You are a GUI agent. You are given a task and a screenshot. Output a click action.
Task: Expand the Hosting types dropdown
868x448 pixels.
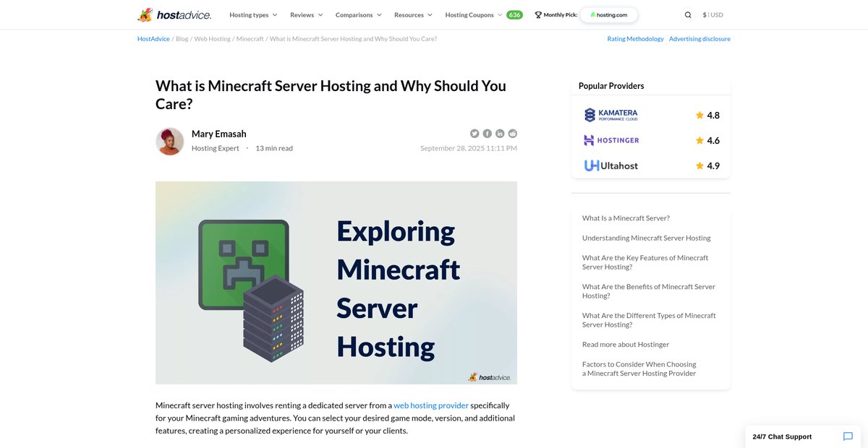253,14
